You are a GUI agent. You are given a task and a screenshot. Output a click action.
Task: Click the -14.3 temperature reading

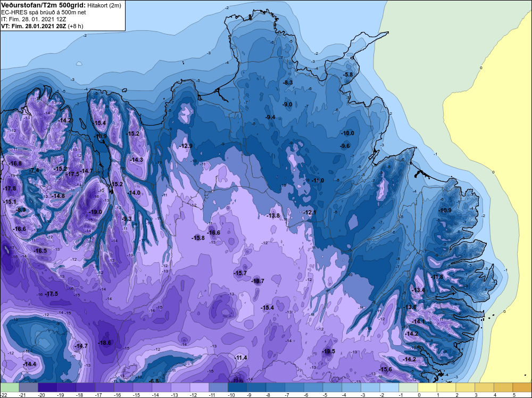(x=136, y=160)
